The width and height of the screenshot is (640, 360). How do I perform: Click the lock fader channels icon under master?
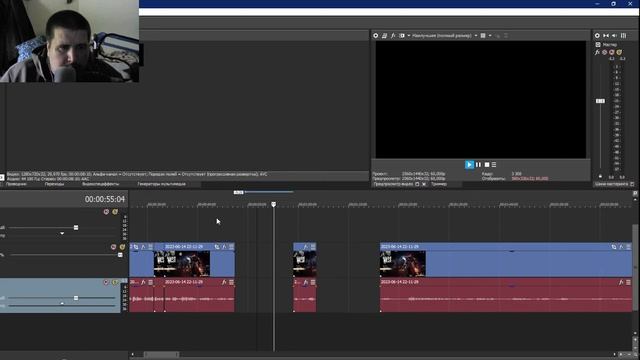click(x=600, y=176)
